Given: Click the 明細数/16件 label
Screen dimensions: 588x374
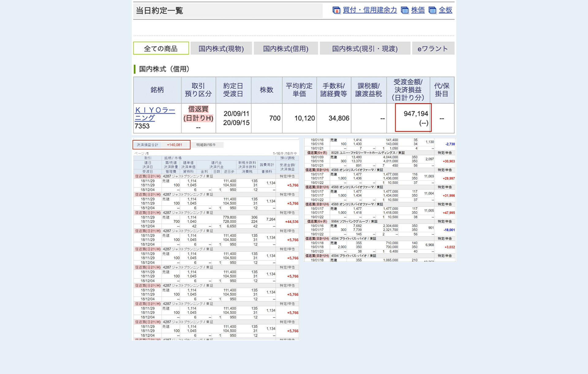Looking at the screenshot, I should tap(206, 145).
